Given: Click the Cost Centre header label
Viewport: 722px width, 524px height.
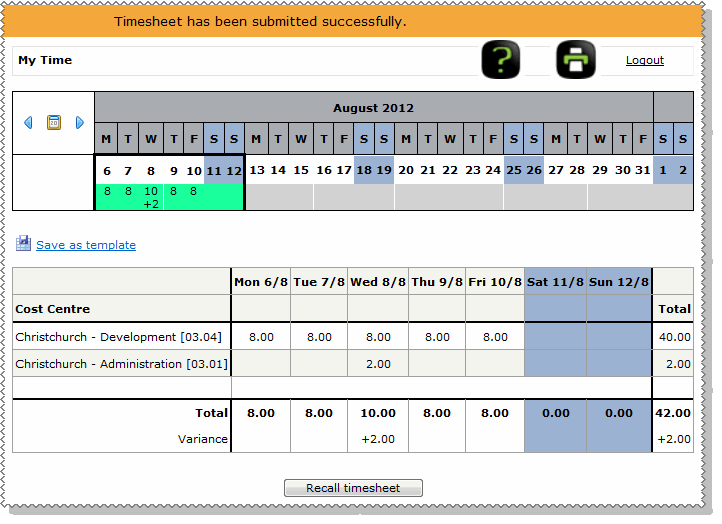Looking at the screenshot, I should [52, 309].
